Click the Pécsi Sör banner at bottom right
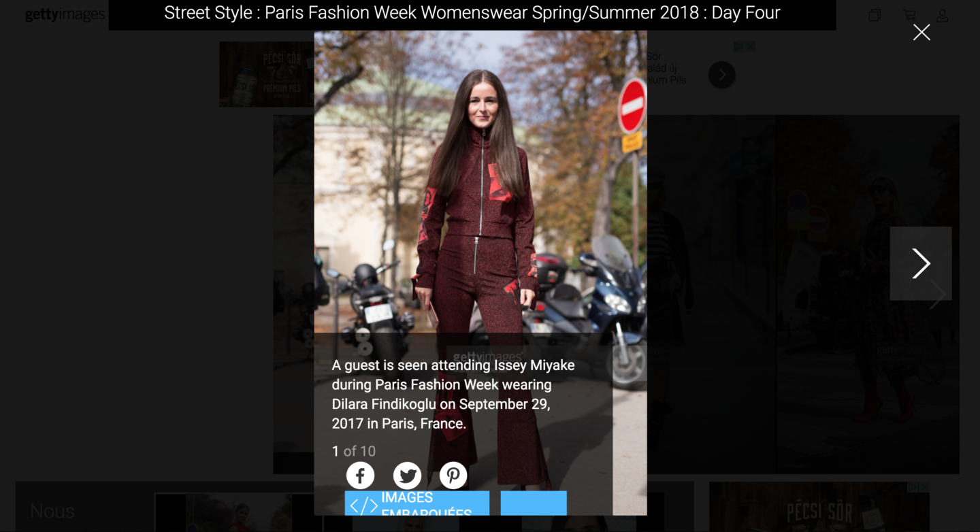Screen dimensions: 980x532 tap(819, 507)
